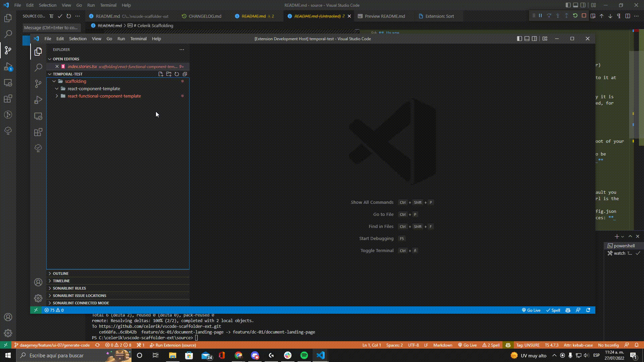The width and height of the screenshot is (644, 362).
Task: Open Run and Debug in the outer activity bar
Action: tap(8, 66)
